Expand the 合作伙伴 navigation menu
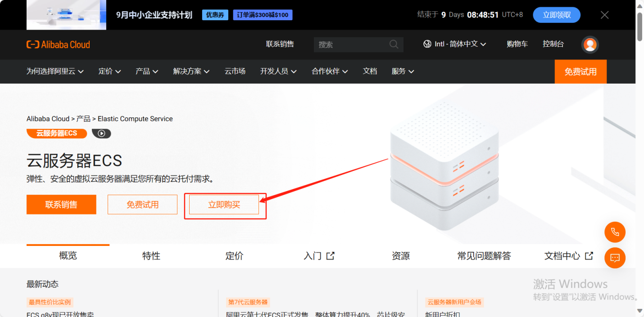Image resolution: width=644 pixels, height=317 pixels. click(x=330, y=71)
